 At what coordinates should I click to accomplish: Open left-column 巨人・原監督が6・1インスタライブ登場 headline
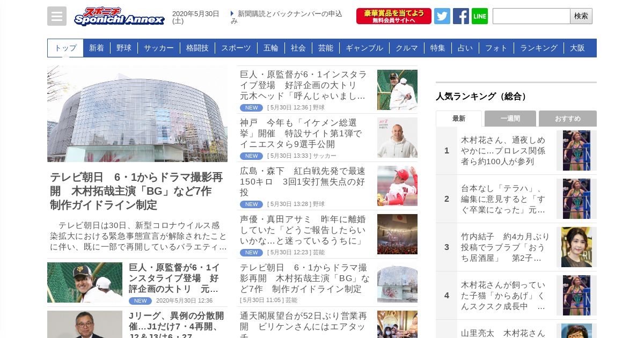click(174, 278)
